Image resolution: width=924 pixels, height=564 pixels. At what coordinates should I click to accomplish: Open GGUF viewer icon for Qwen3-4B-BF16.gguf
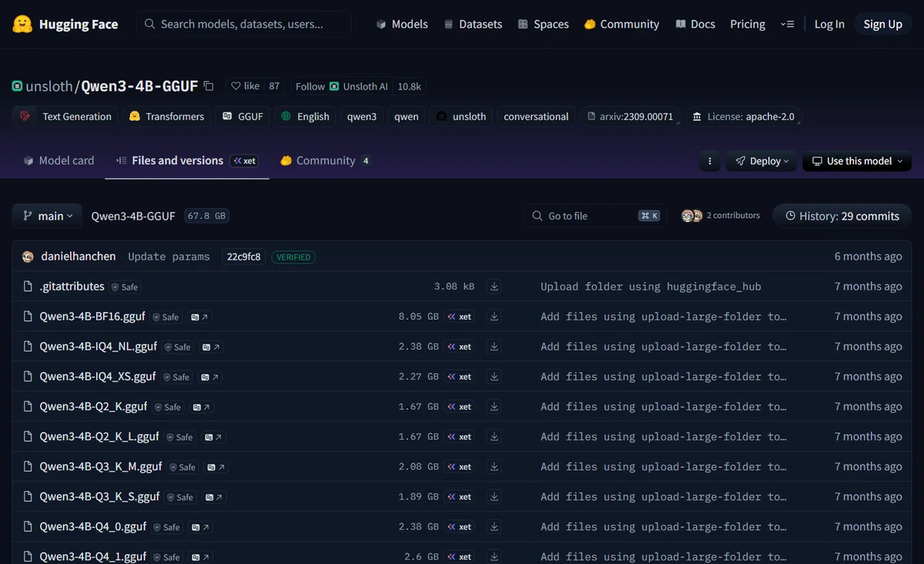coord(199,317)
